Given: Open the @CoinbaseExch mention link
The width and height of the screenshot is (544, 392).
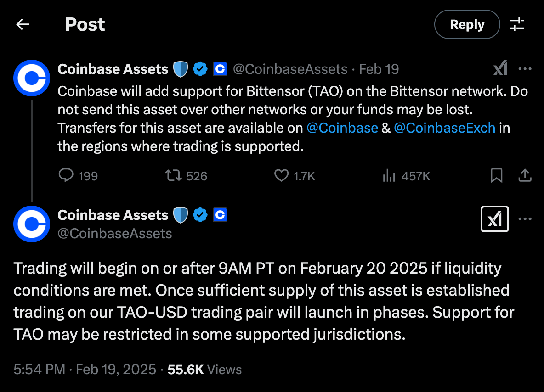Looking at the screenshot, I should click(444, 128).
